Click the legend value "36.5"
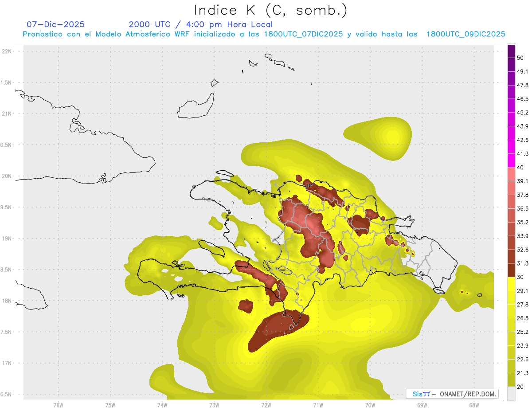The width and height of the screenshot is (532, 411). (x=523, y=209)
